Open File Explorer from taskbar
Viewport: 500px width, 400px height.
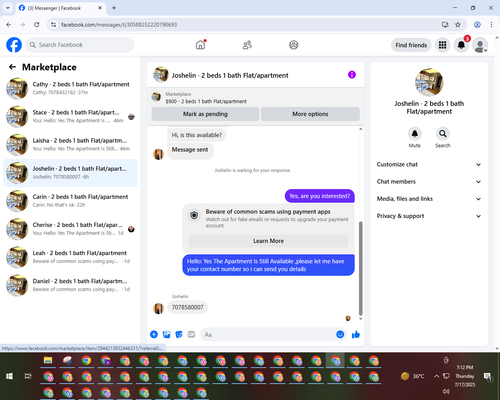(48, 361)
